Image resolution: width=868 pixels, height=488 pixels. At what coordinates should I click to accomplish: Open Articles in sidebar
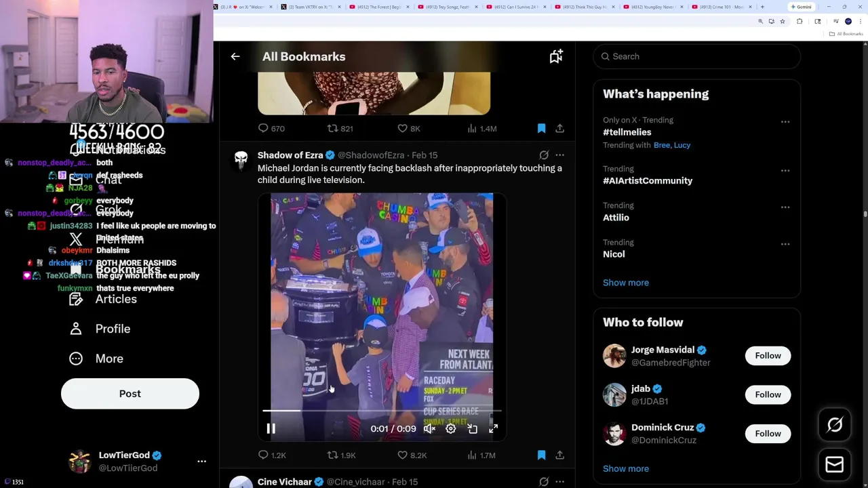(103, 299)
